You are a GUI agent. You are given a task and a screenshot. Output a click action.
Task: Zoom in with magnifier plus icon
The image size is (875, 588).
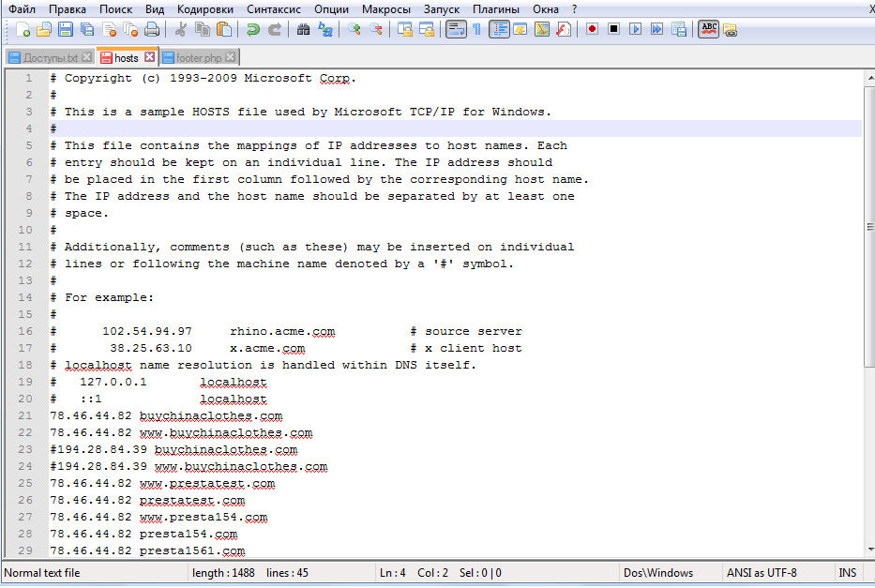click(x=354, y=29)
